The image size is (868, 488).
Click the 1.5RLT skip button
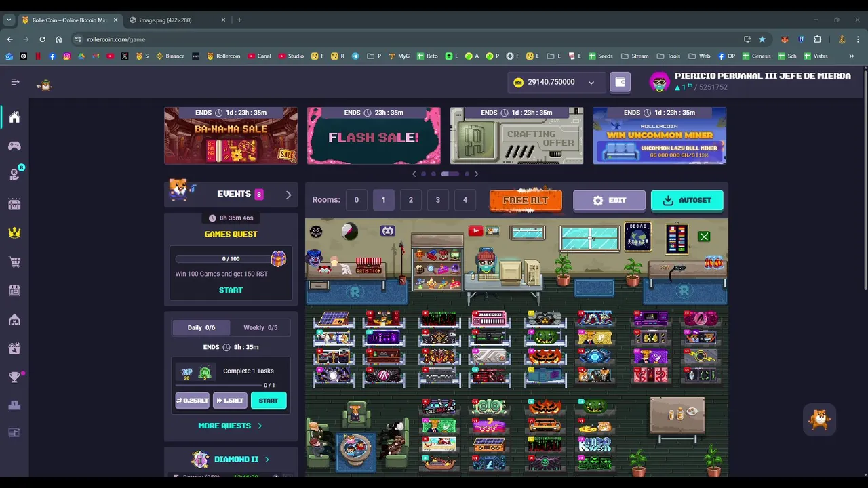coord(230,401)
